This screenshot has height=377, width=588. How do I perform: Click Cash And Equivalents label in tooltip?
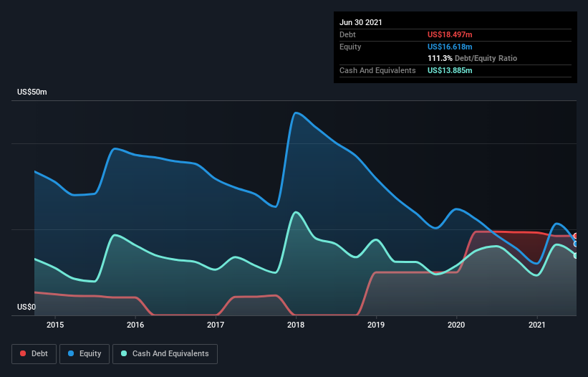click(377, 70)
